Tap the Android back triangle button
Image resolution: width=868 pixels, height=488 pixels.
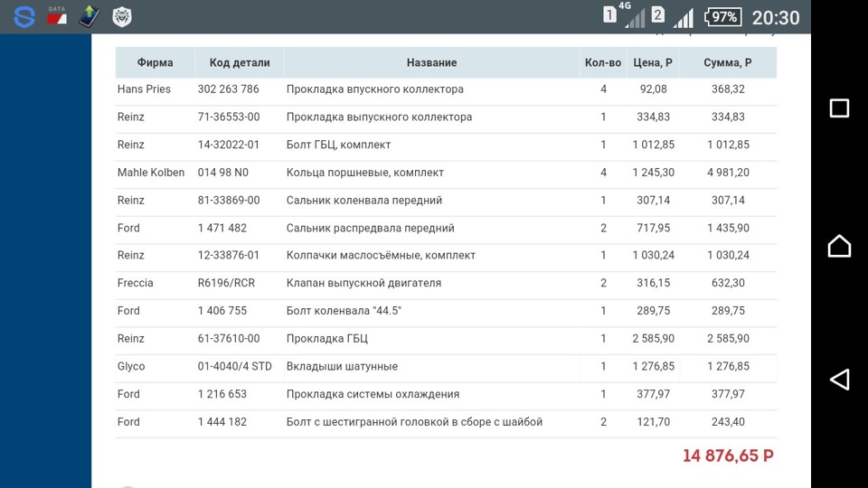(840, 380)
